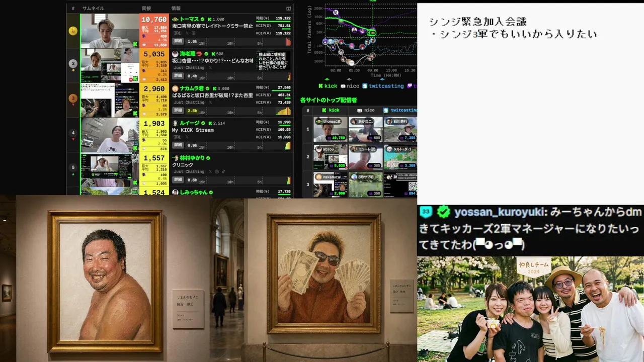Open 林村ゆかり channel name link
Screen dimensions: 644x362
tap(192, 158)
